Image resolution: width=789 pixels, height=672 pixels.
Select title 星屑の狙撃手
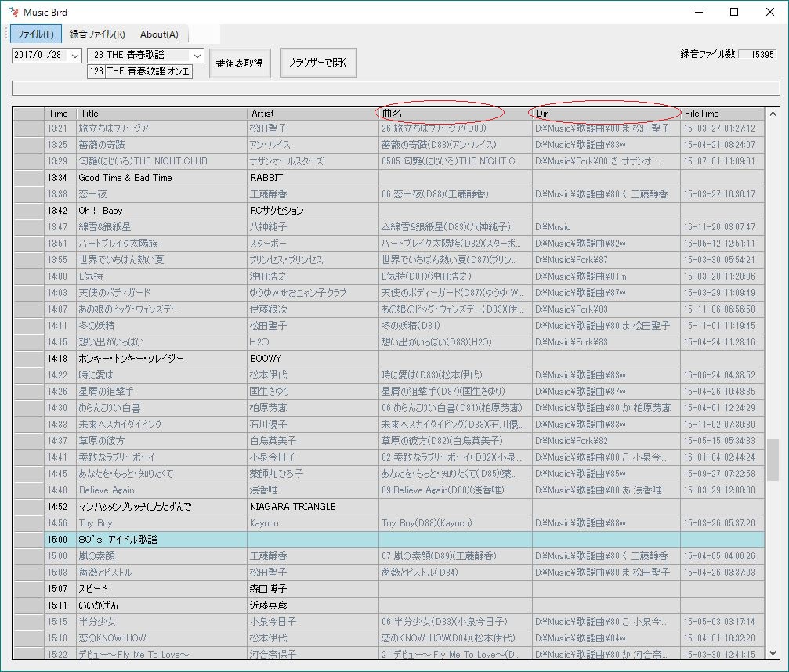[107, 392]
